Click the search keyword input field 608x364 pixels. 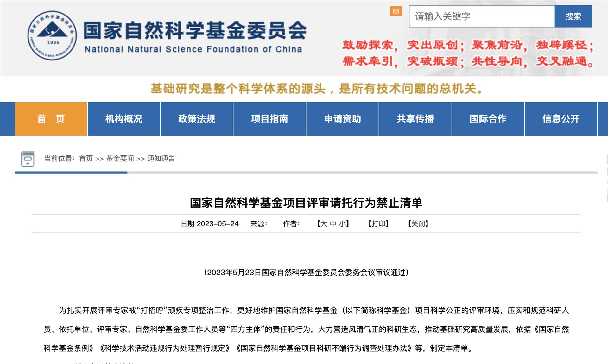click(x=481, y=16)
